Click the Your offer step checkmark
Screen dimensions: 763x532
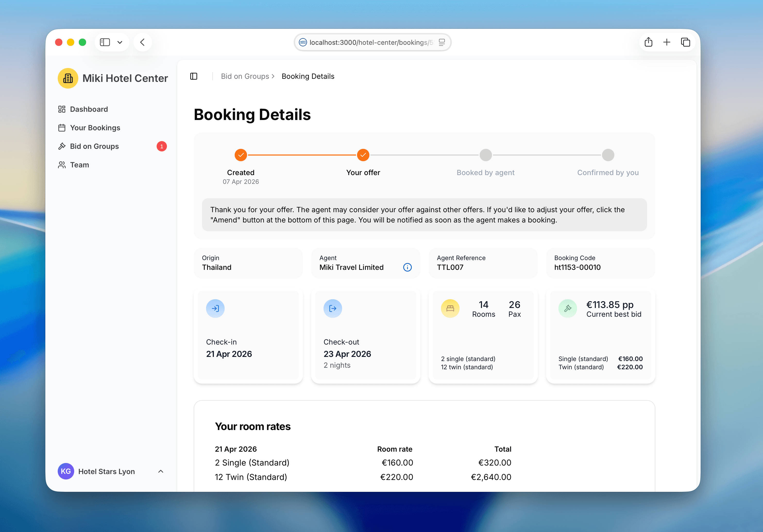coord(363,155)
